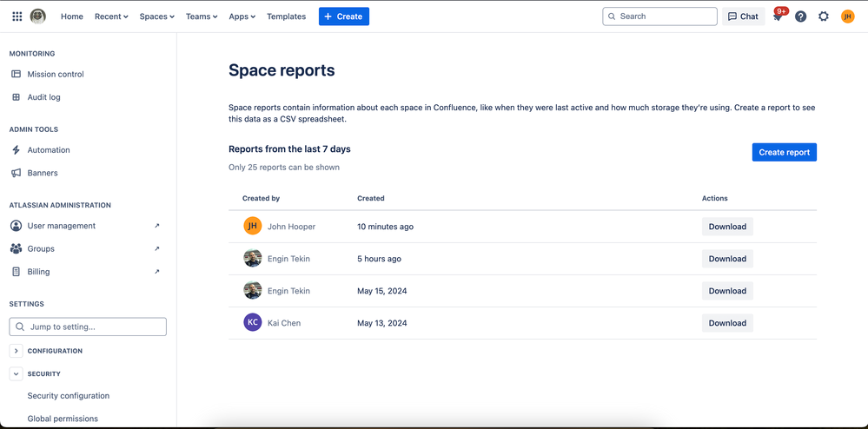Open Mission control page
The width and height of the screenshot is (868, 429).
(56, 74)
